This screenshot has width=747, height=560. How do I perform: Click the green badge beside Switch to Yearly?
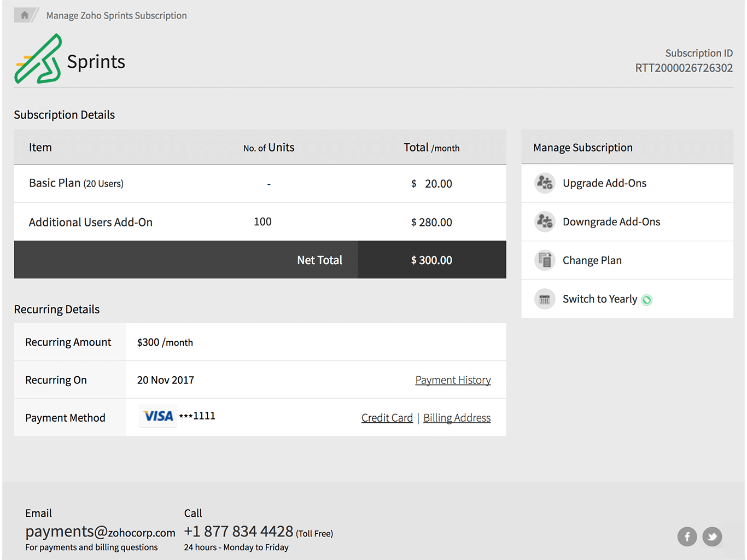point(647,300)
